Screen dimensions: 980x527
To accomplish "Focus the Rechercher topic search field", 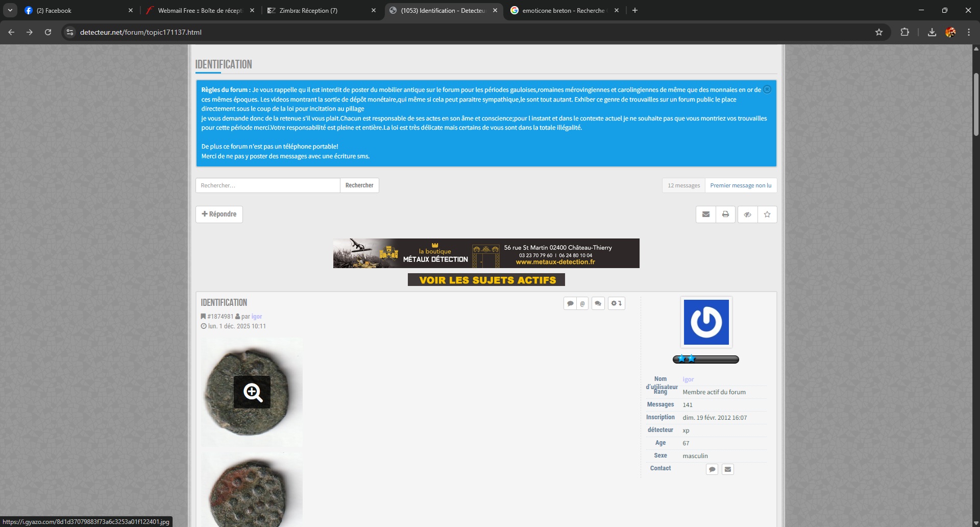I will click(267, 185).
